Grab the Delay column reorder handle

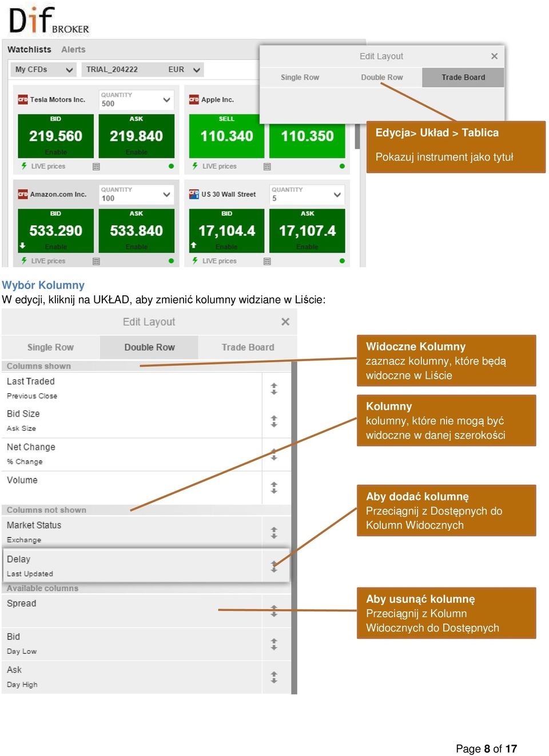coord(274,566)
